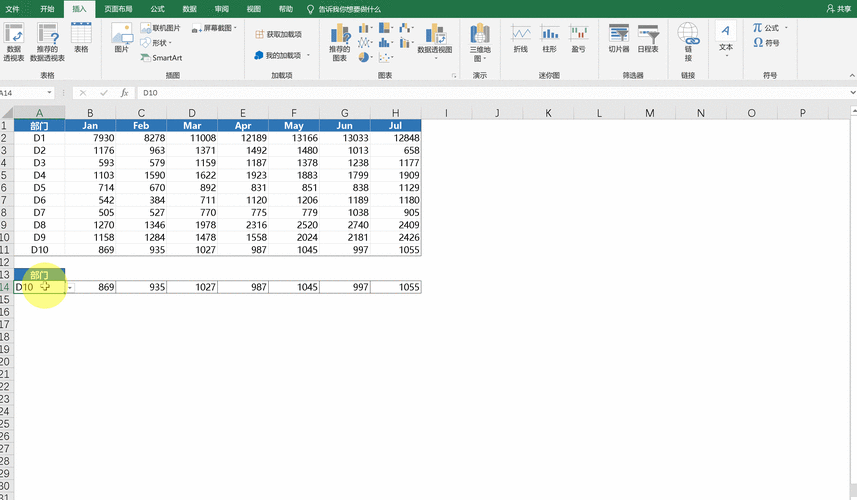The height and width of the screenshot is (500, 857).
Task: Open the Name Box dropdown arrow
Action: pyautogui.click(x=49, y=93)
